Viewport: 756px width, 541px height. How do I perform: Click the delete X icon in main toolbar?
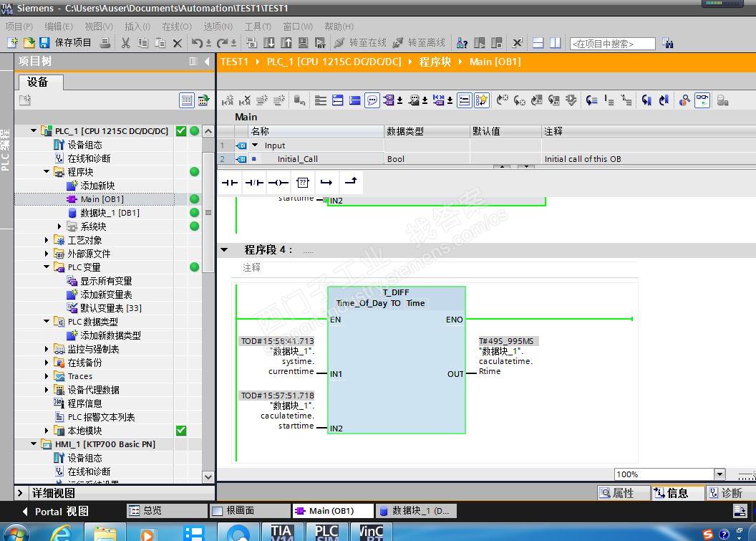178,43
